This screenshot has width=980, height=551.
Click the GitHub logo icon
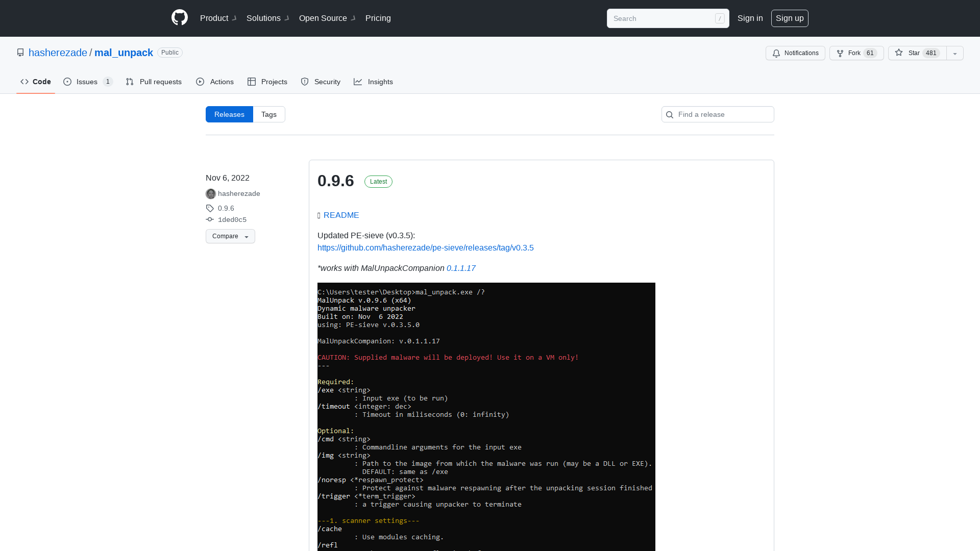pyautogui.click(x=180, y=18)
